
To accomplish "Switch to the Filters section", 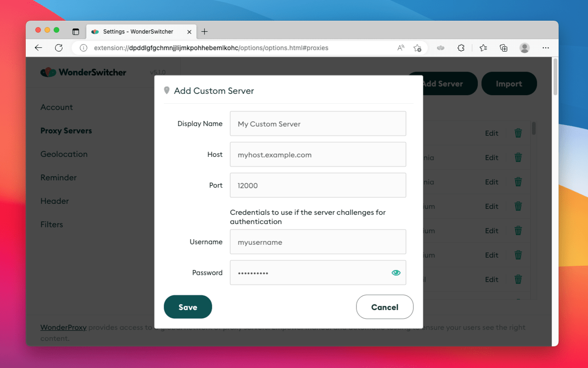I will [x=51, y=224].
